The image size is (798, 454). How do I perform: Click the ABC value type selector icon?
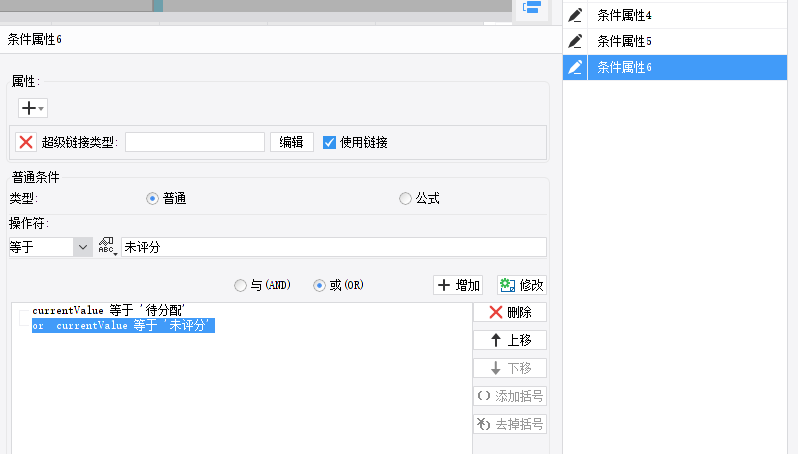pos(107,247)
